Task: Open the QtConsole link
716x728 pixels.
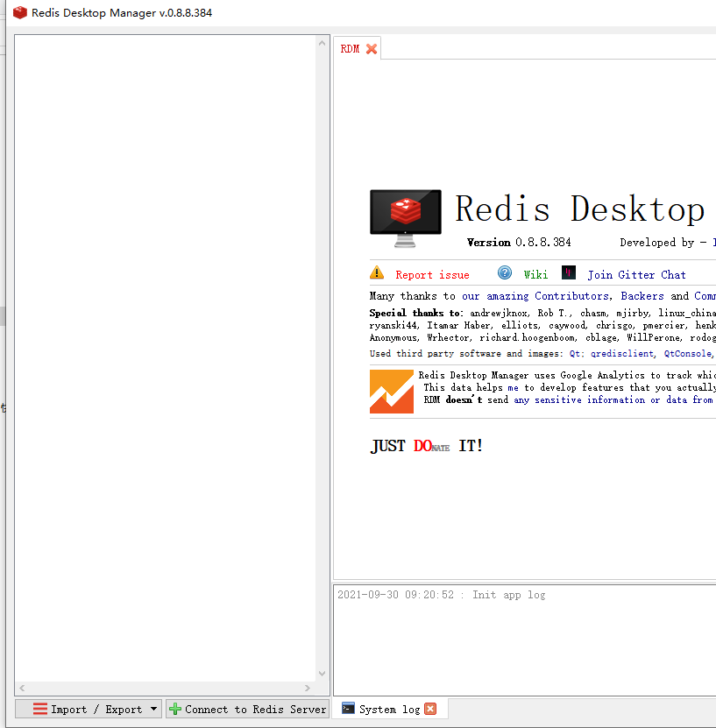Action: tap(688, 354)
